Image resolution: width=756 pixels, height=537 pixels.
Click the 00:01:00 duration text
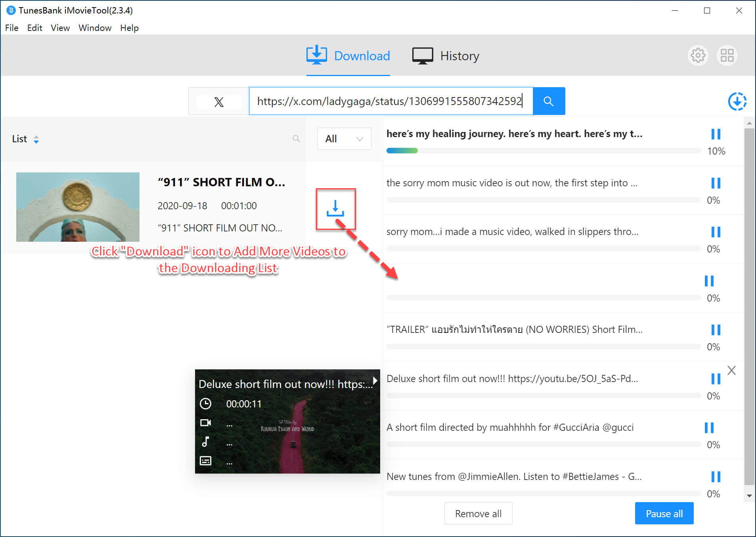pyautogui.click(x=239, y=206)
